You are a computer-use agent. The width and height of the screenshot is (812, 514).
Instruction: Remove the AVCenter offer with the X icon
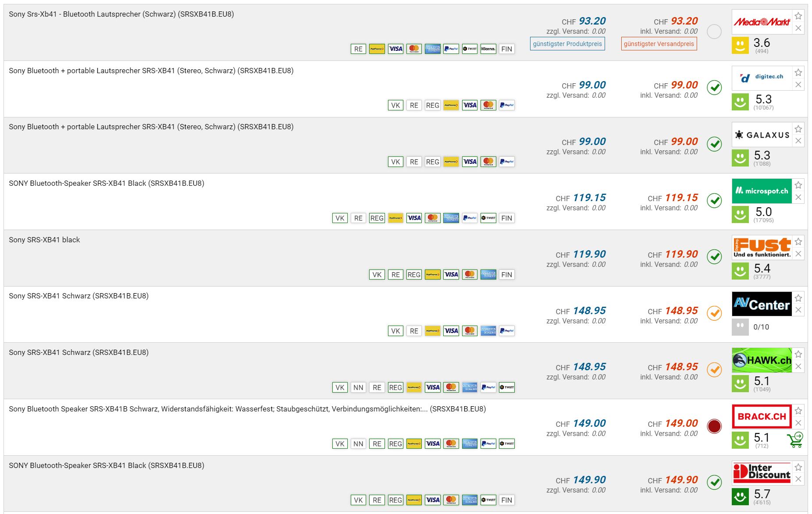(798, 310)
